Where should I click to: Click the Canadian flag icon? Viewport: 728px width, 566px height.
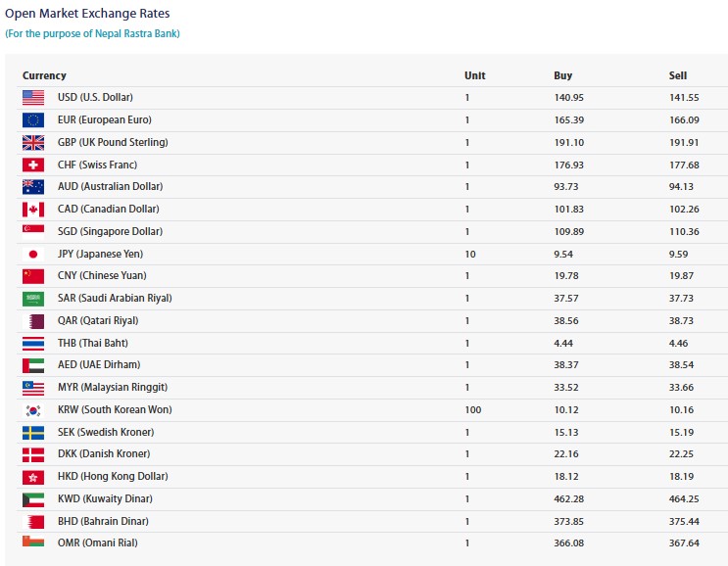(x=33, y=210)
